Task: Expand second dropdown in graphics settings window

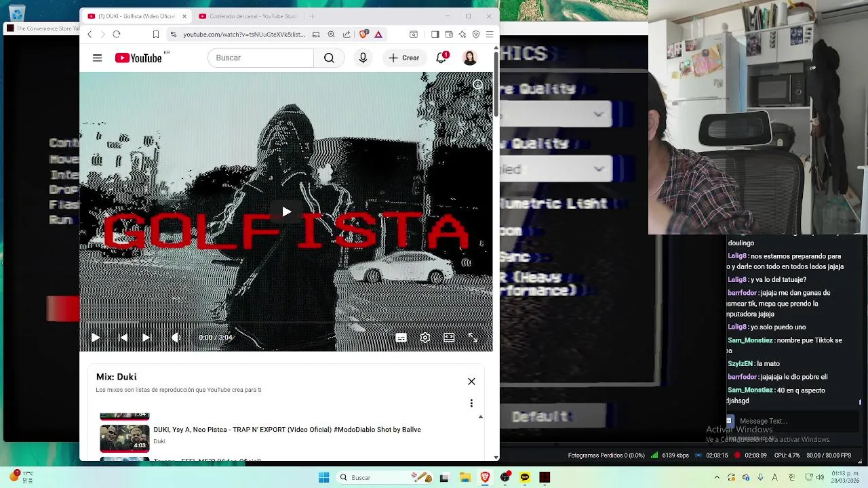Action: 556,169
